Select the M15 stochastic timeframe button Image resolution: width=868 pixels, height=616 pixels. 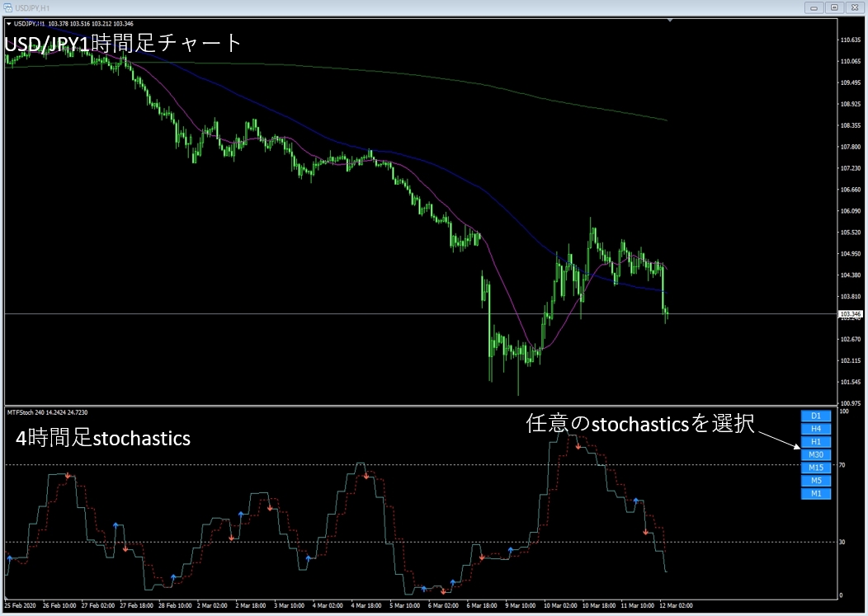[816, 468]
